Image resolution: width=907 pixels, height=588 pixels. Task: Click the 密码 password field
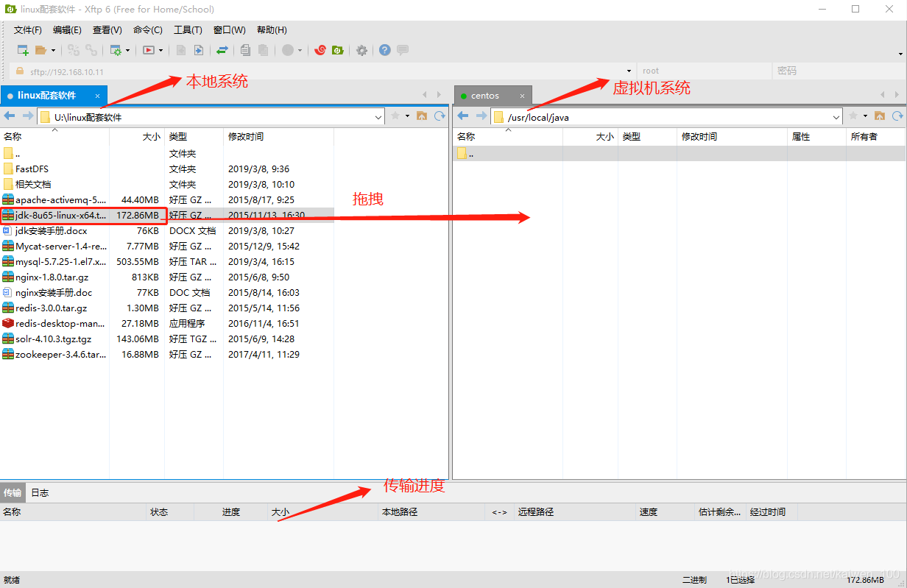point(838,71)
